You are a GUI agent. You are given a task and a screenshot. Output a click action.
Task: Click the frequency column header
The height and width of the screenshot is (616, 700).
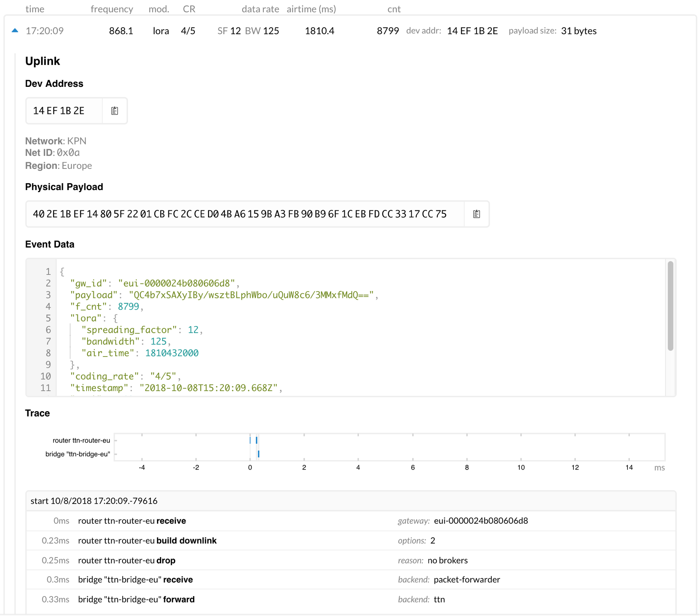tap(112, 9)
